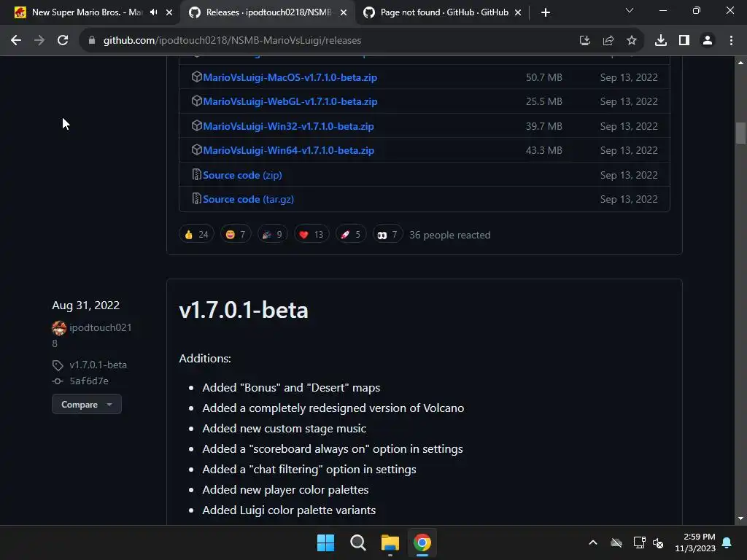Click the muted volume tray icon
The width and height of the screenshot is (747, 560).
click(x=658, y=542)
